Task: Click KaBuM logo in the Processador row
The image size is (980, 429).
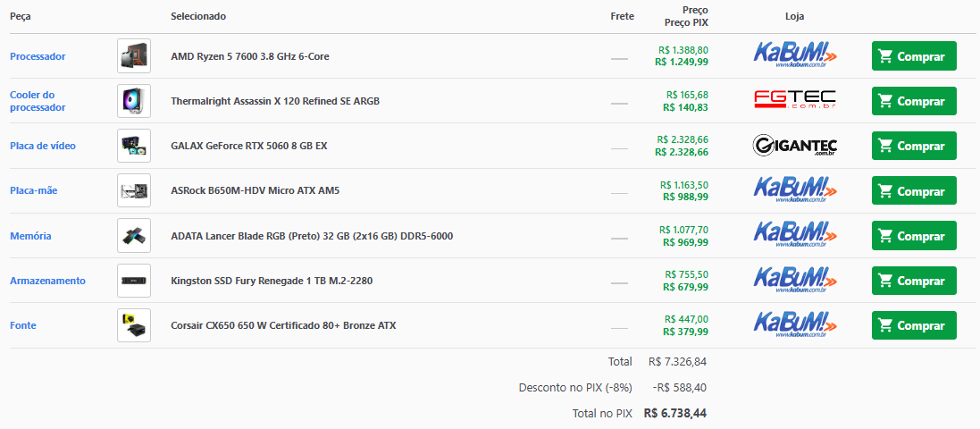Action: point(794,55)
